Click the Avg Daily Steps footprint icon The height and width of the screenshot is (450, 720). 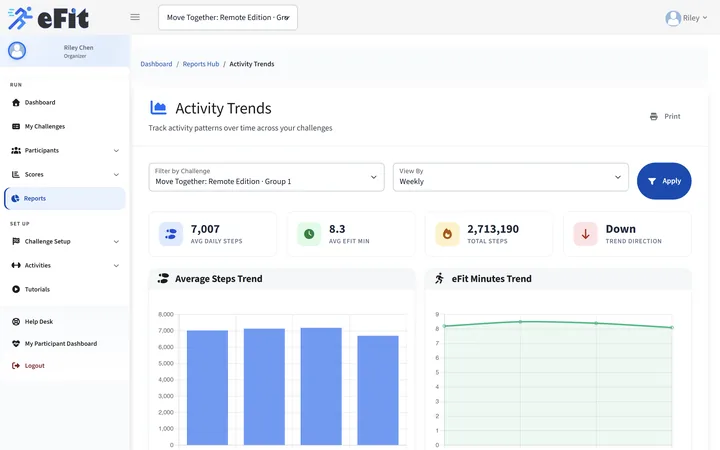(x=171, y=234)
